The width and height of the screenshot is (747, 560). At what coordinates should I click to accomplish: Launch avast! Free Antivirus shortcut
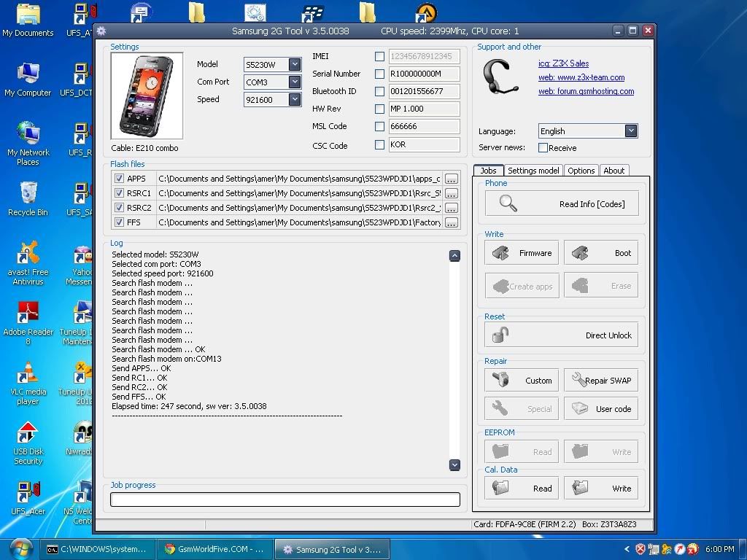[x=28, y=262]
